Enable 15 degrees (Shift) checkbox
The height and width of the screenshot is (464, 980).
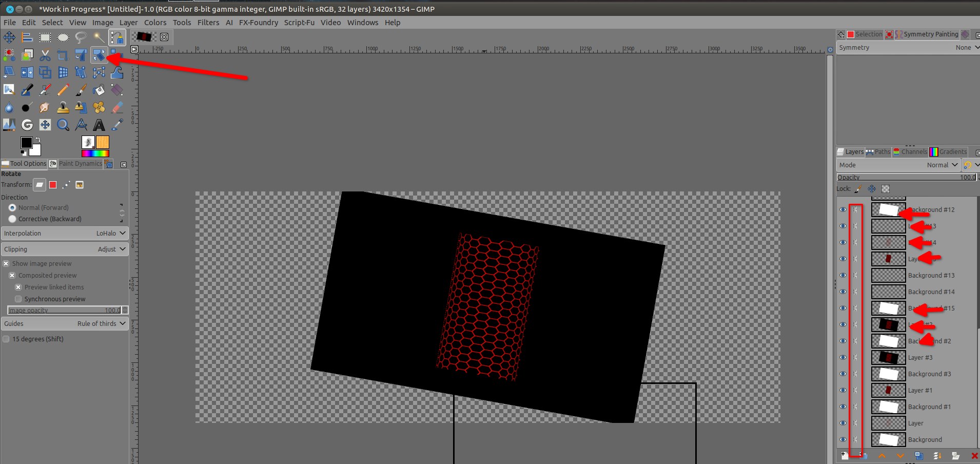point(6,339)
